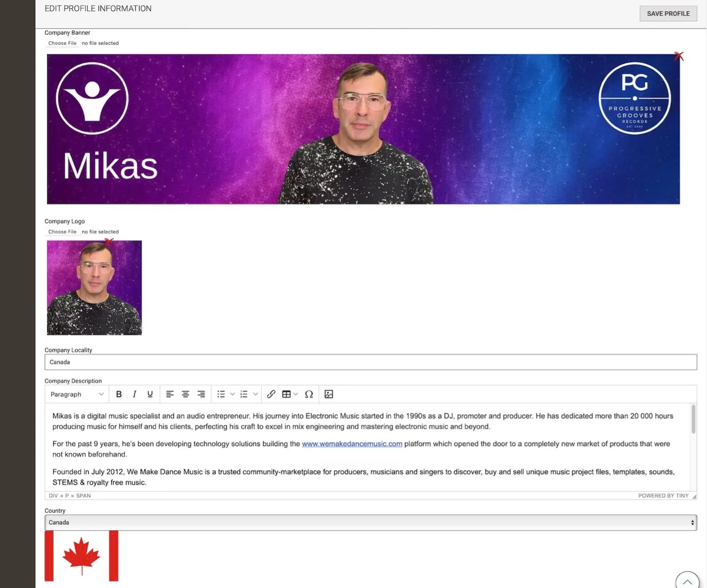Insert an image via editor toolbar
Viewport: 707px width, 588px height.
329,394
